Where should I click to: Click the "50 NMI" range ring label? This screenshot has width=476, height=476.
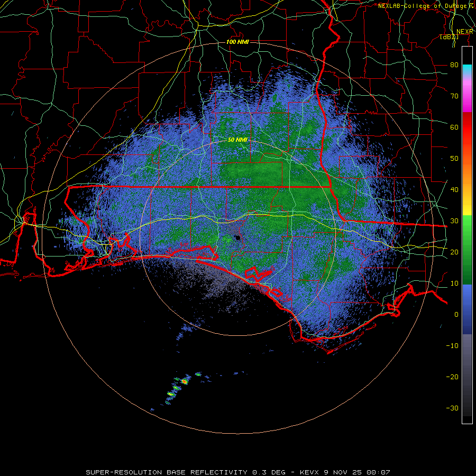237,140
